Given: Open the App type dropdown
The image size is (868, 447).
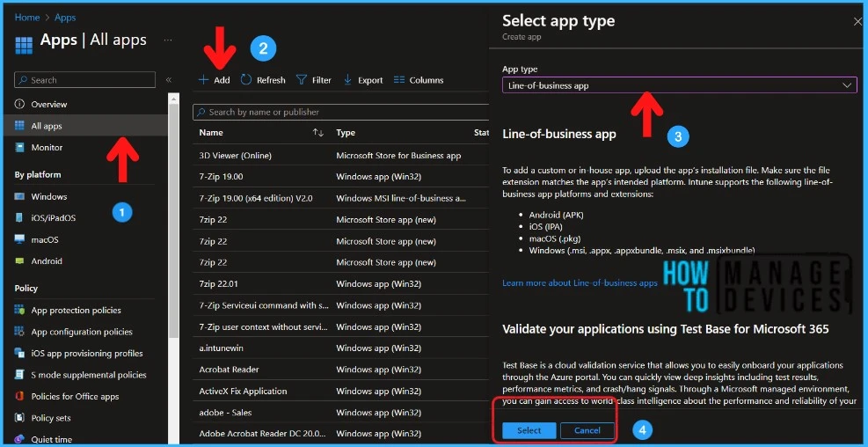Looking at the screenshot, I should 679,85.
